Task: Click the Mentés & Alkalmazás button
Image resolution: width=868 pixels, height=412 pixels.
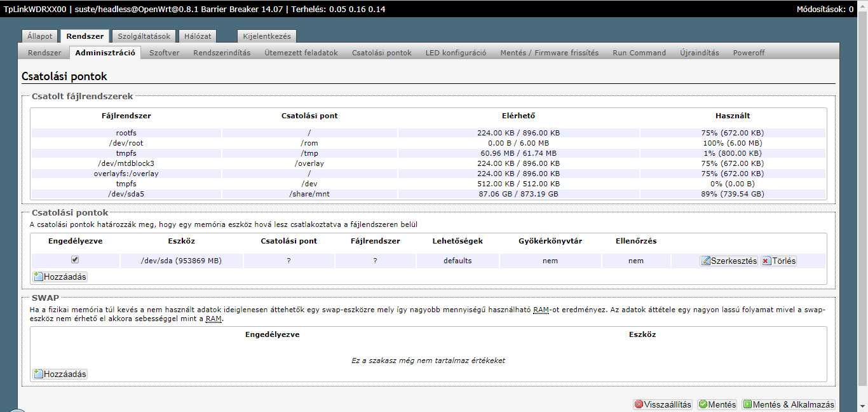Action: pyautogui.click(x=788, y=404)
